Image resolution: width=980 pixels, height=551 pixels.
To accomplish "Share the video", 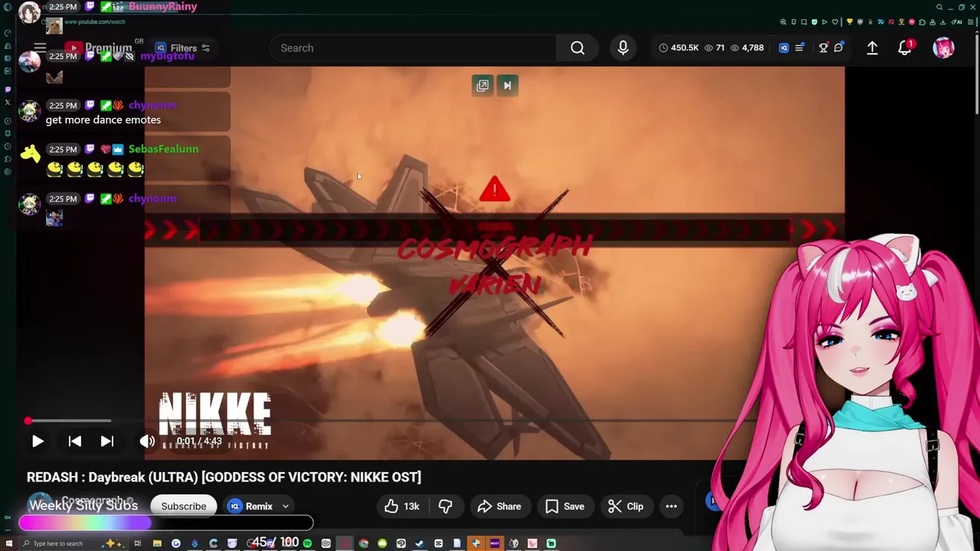I will (499, 506).
